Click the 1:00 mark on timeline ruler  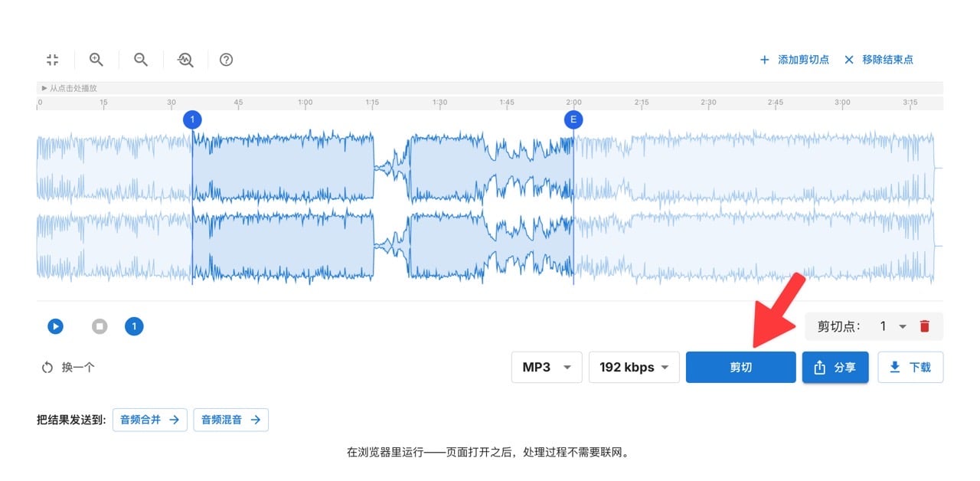(x=305, y=102)
